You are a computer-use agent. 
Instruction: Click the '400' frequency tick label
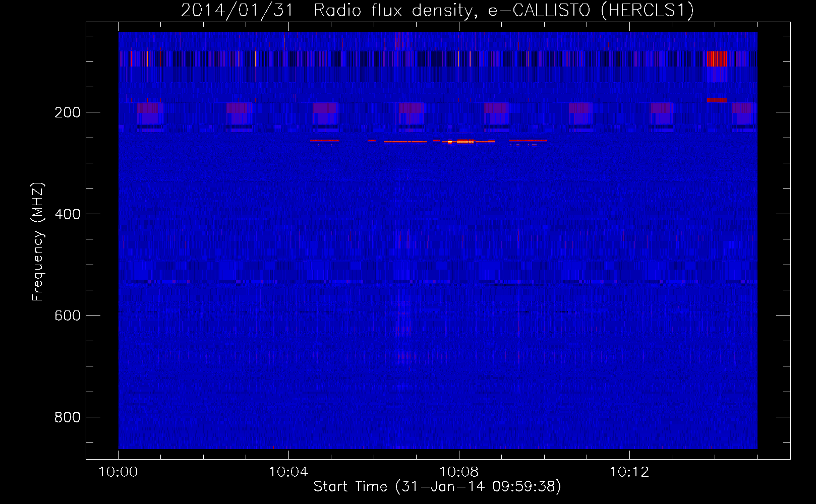tap(68, 214)
